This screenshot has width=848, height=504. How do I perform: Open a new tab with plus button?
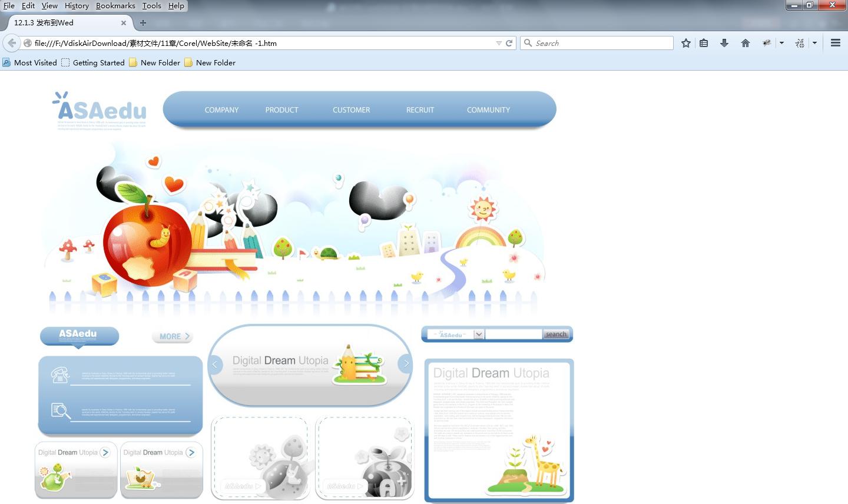pos(143,23)
